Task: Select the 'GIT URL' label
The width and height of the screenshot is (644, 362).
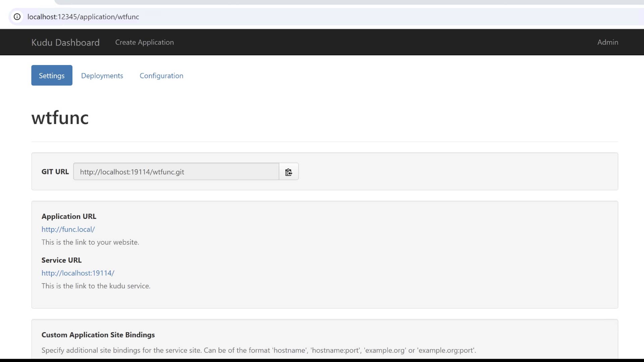Action: (x=55, y=172)
